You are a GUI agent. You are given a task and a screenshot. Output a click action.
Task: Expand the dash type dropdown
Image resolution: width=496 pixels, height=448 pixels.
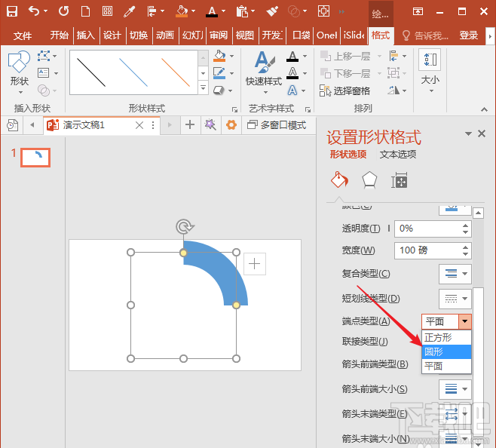pyautogui.click(x=455, y=299)
